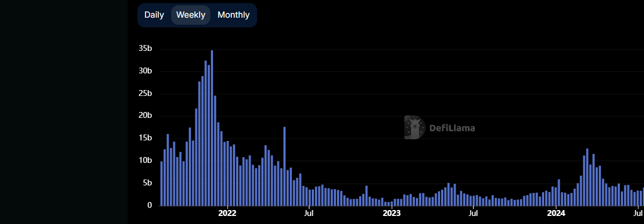This screenshot has width=644, height=224.
Task: Click the 35b y-axis label
Action: tap(145, 49)
